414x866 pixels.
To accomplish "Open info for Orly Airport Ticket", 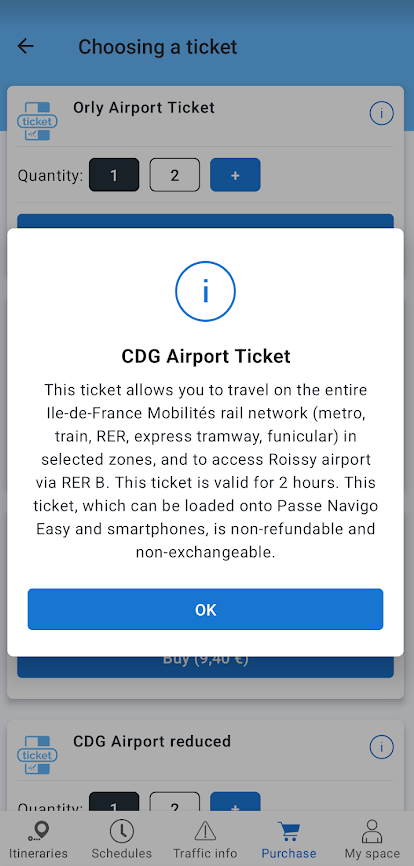I will coord(381,114).
